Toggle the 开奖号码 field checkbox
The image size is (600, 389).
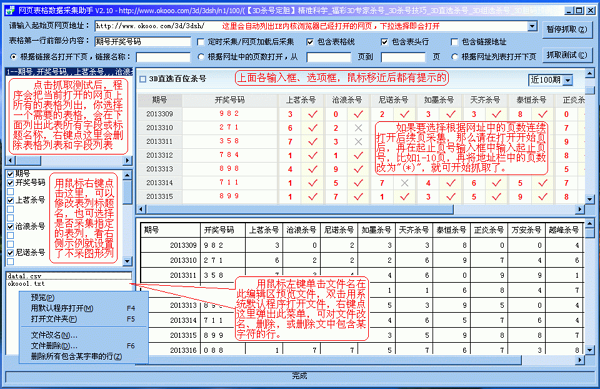click(x=11, y=183)
